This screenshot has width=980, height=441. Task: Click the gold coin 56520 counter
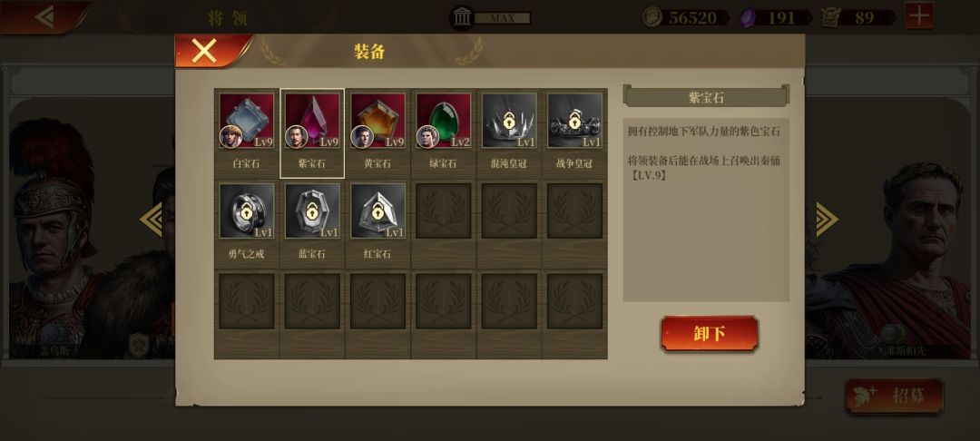[685, 17]
